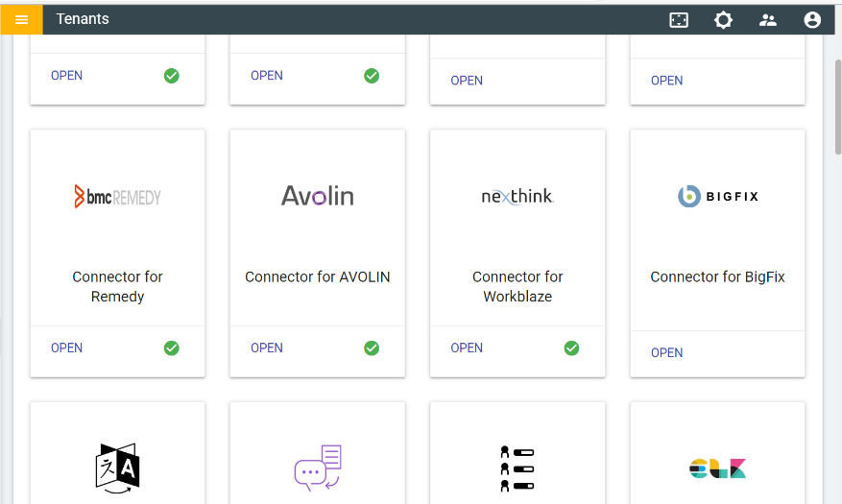
Task: Click the Nexthink logo
Action: click(x=517, y=196)
